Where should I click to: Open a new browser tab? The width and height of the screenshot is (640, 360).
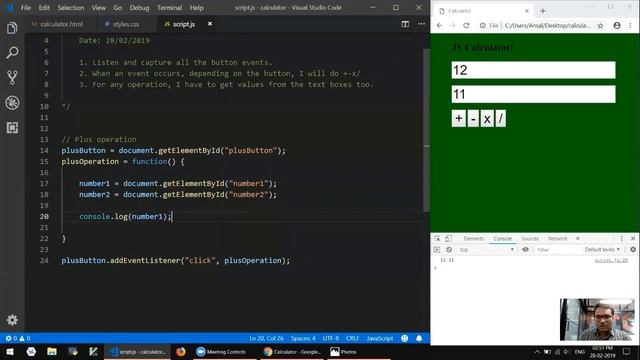(543, 11)
